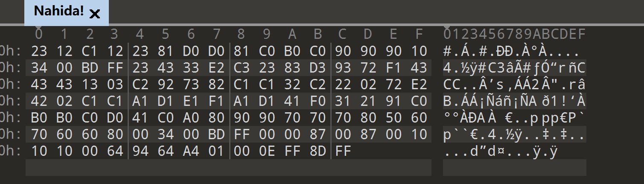Select the final FF byte of the file
Image resolution: width=644 pixels, height=184 pixels.
coord(343,151)
